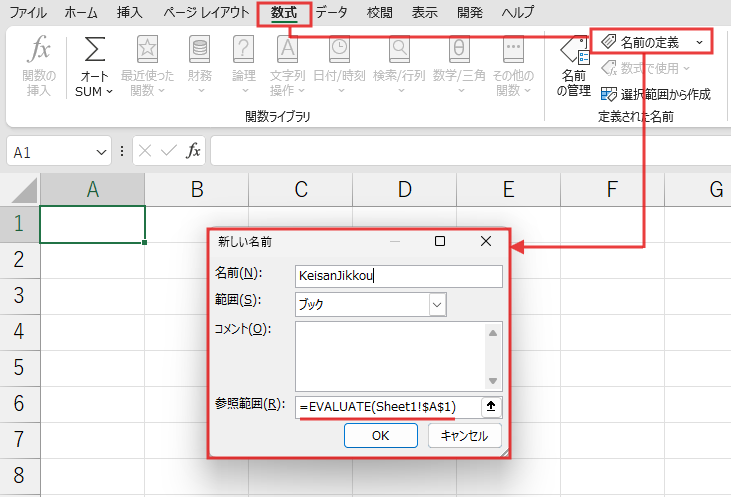Screen dimensions: 731x497
Task: Expand the AutoSum dropdown arrow
Action: (109, 92)
